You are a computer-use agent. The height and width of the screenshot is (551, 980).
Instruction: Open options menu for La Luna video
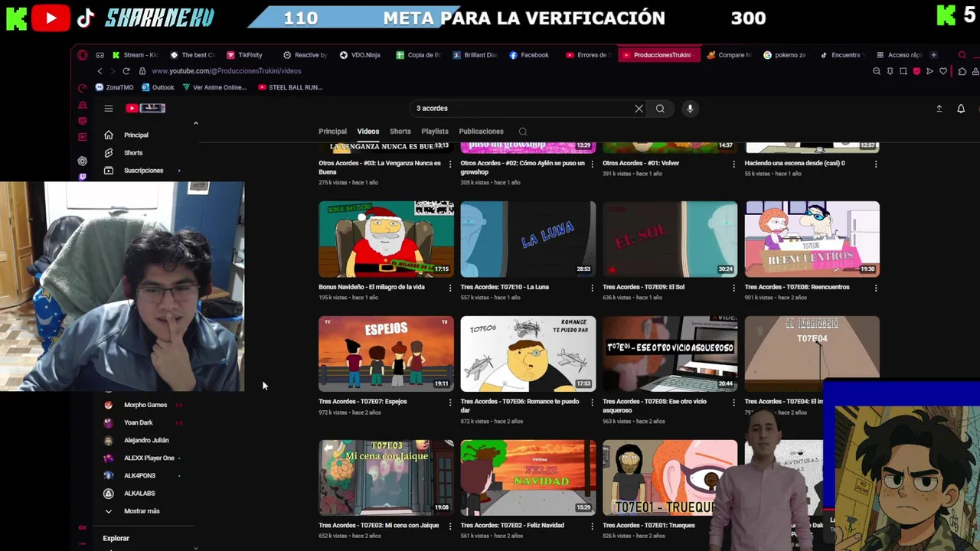[x=592, y=288]
